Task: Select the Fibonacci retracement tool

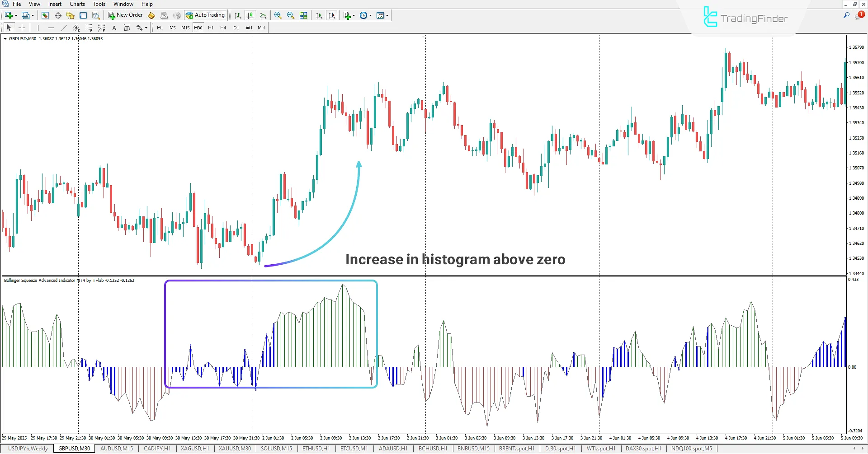Action: pyautogui.click(x=89, y=28)
